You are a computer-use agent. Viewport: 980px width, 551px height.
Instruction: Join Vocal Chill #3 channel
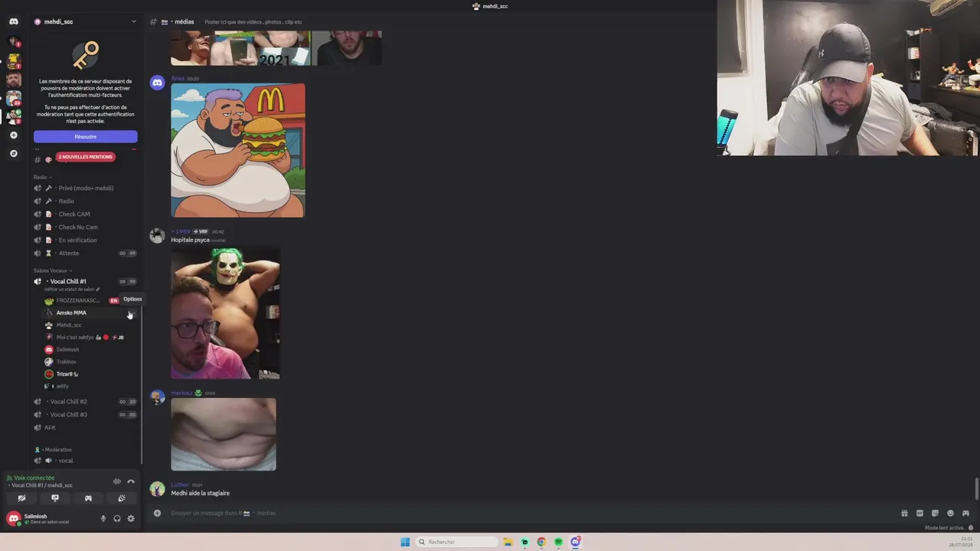[x=85, y=415]
